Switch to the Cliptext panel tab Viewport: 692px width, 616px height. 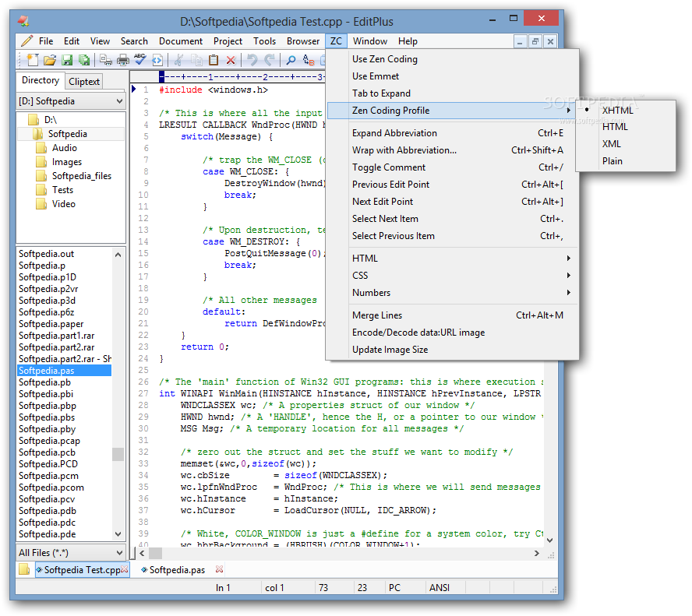tap(84, 82)
